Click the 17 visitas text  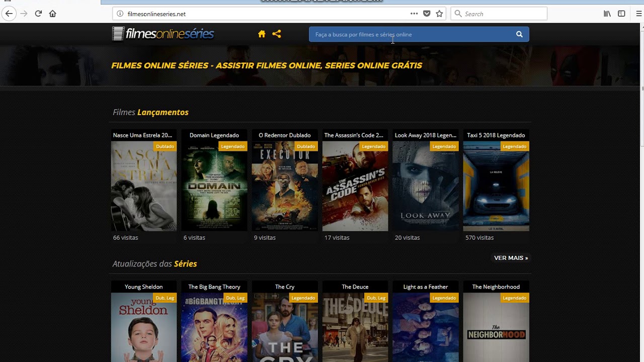pyautogui.click(x=337, y=238)
